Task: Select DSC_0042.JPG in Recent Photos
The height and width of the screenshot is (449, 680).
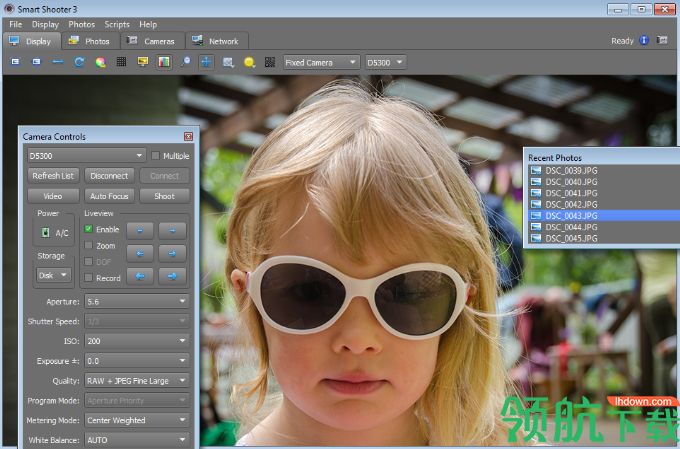Action: click(x=604, y=204)
